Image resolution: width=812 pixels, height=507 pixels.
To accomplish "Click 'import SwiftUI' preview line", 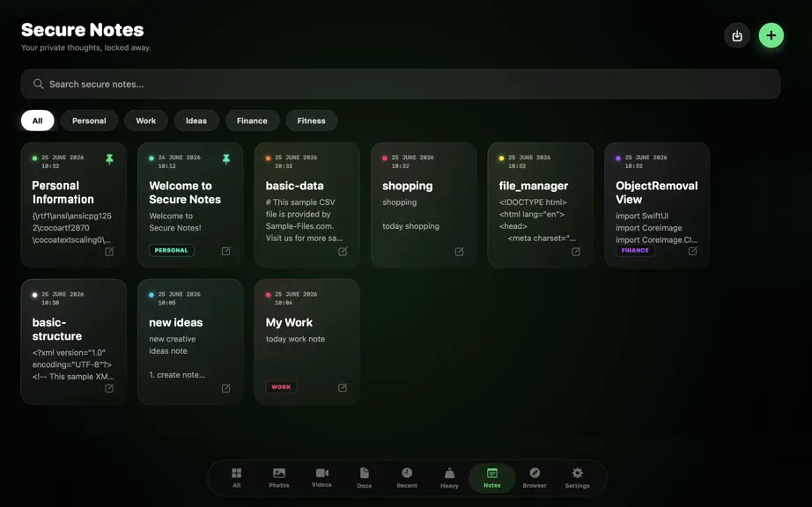I will click(642, 216).
